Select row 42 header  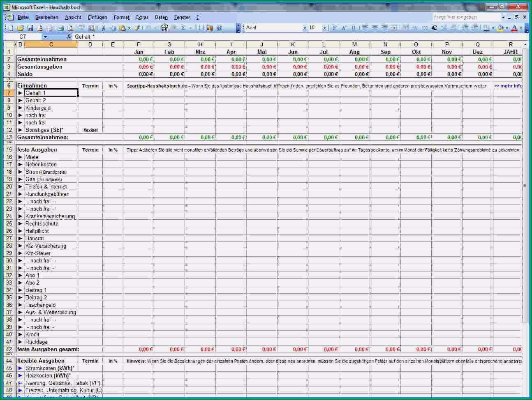tap(9, 349)
